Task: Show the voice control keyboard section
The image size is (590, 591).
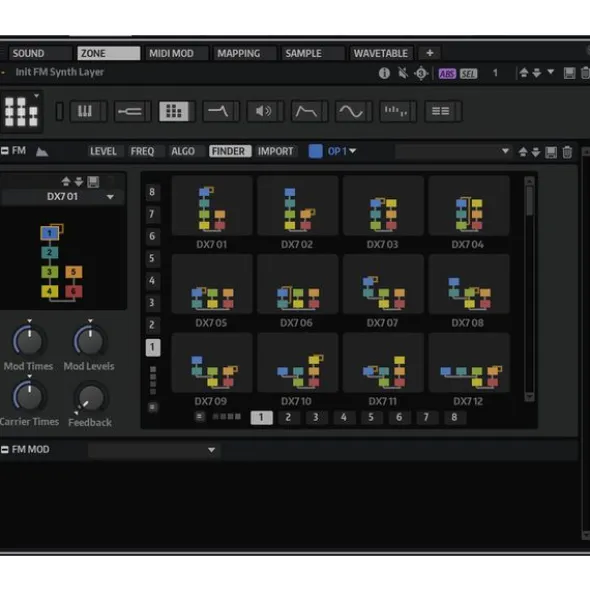Action: click(85, 112)
